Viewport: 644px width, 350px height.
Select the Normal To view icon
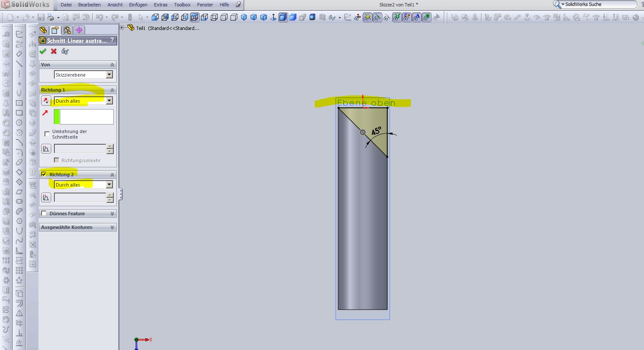pyautogui.click(x=273, y=18)
